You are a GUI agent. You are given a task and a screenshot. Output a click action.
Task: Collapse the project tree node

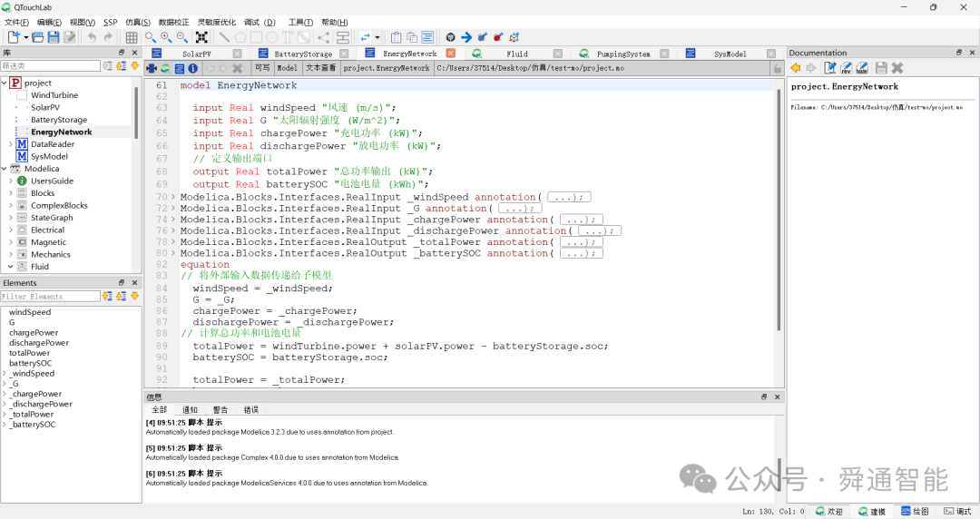5,83
